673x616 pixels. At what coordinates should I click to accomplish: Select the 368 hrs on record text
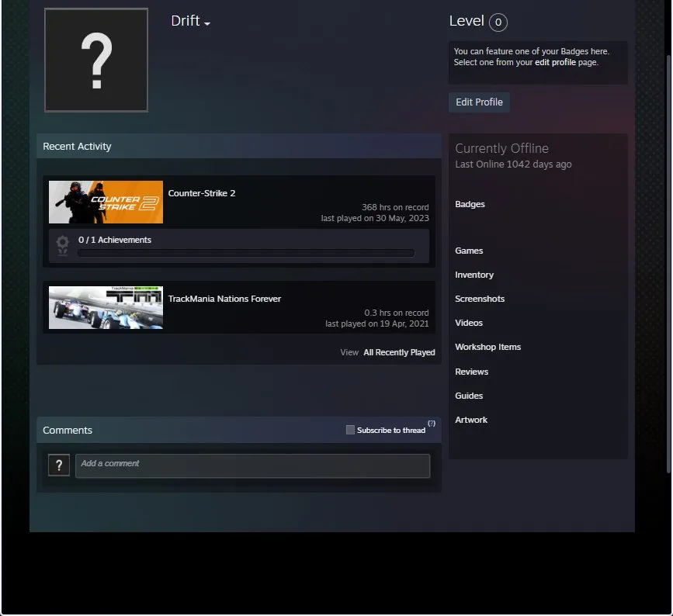point(395,207)
